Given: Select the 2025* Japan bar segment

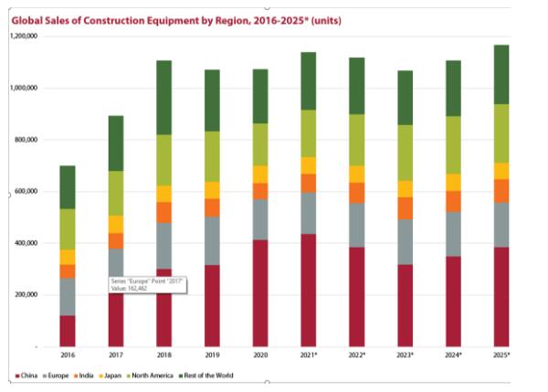Looking at the screenshot, I should coord(501,172).
